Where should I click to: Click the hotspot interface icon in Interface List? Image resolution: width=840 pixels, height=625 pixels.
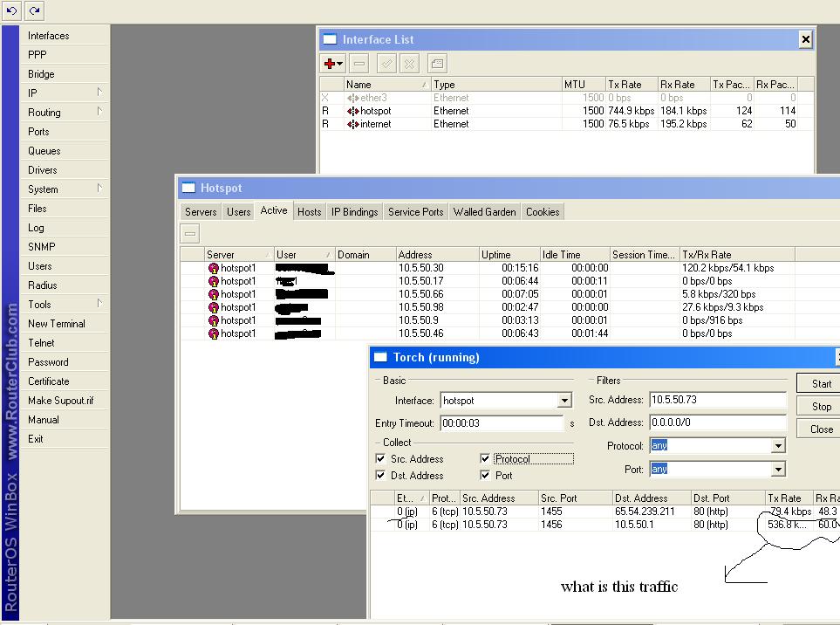tap(353, 111)
